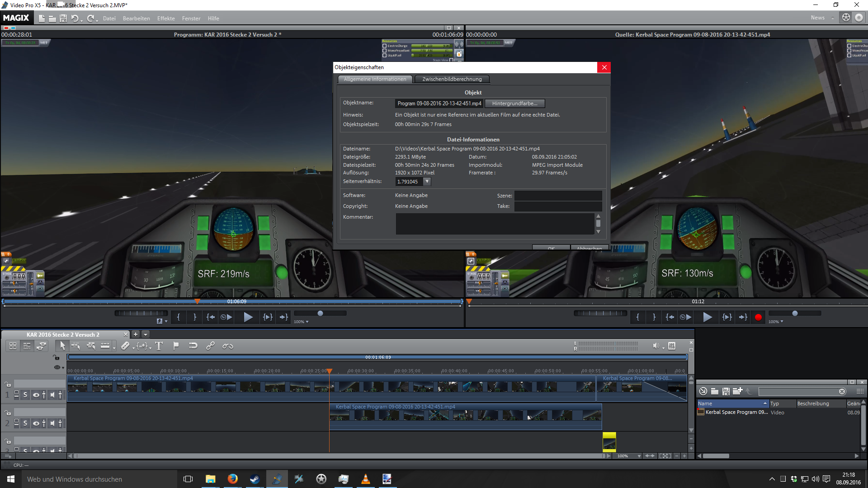Open VLC media player from taskbar
Image resolution: width=868 pixels, height=488 pixels.
365,479
